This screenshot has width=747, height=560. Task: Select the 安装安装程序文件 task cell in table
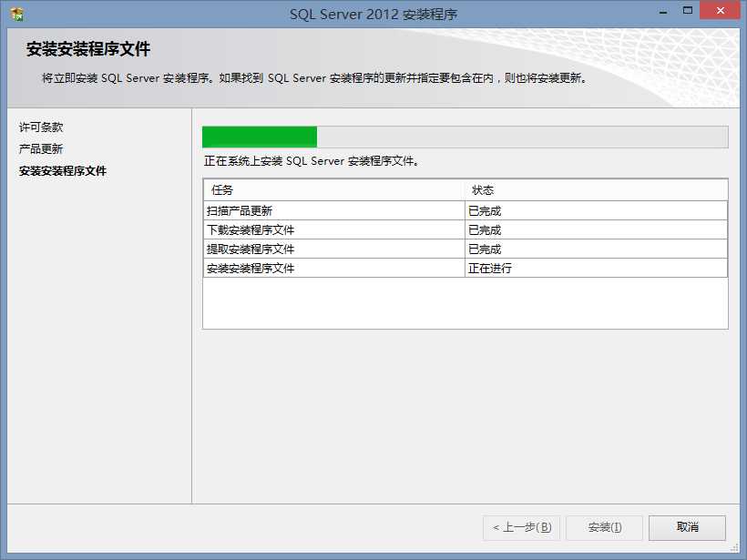click(334, 268)
